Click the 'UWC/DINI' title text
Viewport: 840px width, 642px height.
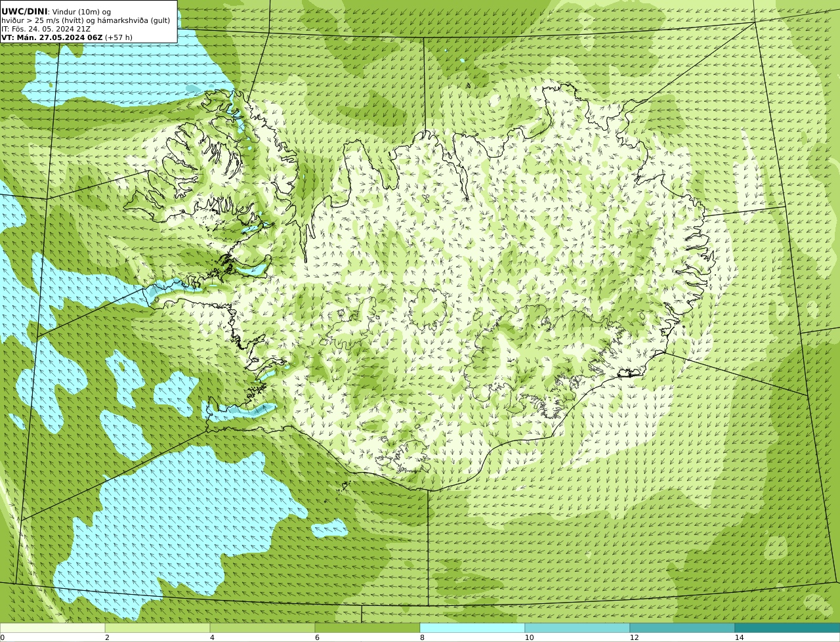24,11
